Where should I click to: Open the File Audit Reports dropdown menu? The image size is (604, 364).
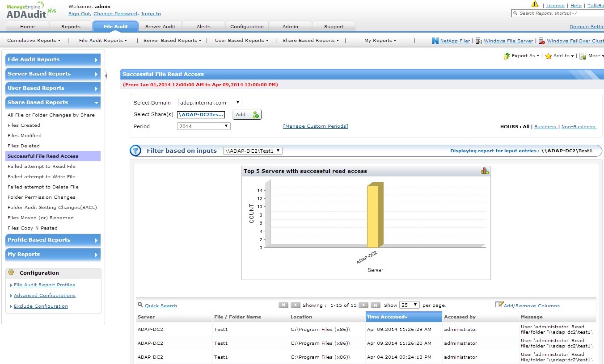103,41
